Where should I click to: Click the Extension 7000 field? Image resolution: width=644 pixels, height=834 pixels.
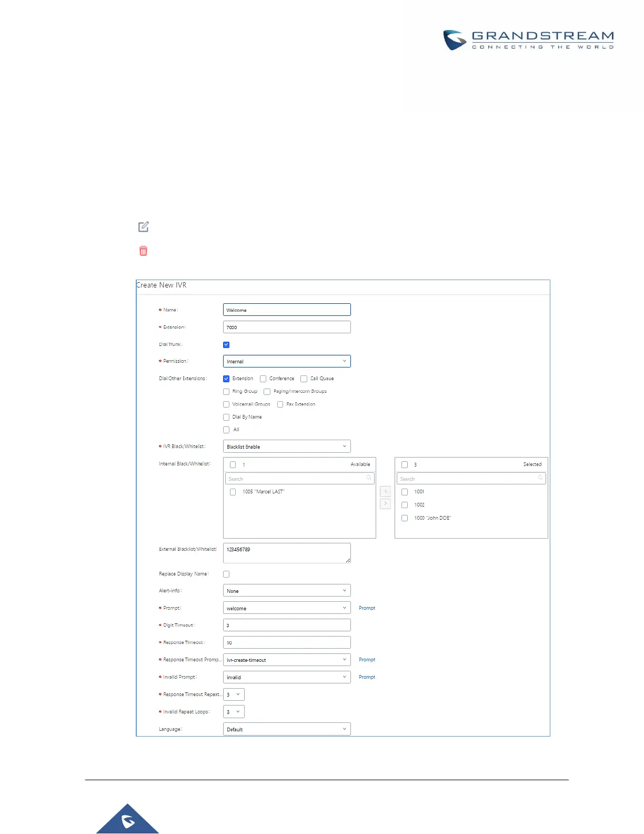pos(287,327)
